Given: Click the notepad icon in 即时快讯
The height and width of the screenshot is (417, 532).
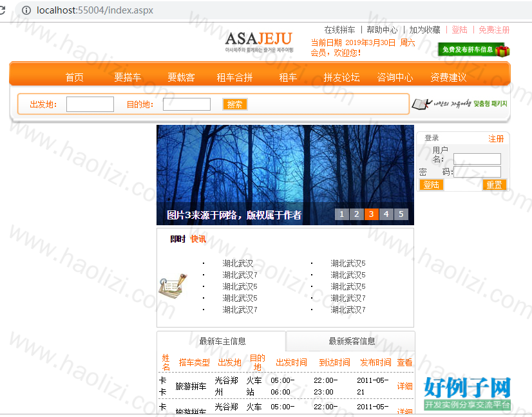Looking at the screenshot, I should 173,286.
